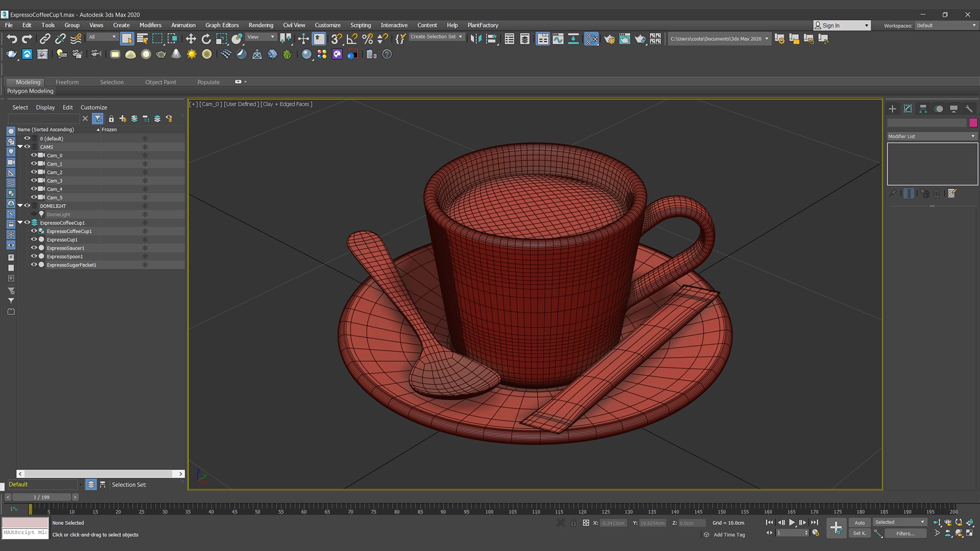Click the Filters... button
The width and height of the screenshot is (980, 551).
[905, 533]
